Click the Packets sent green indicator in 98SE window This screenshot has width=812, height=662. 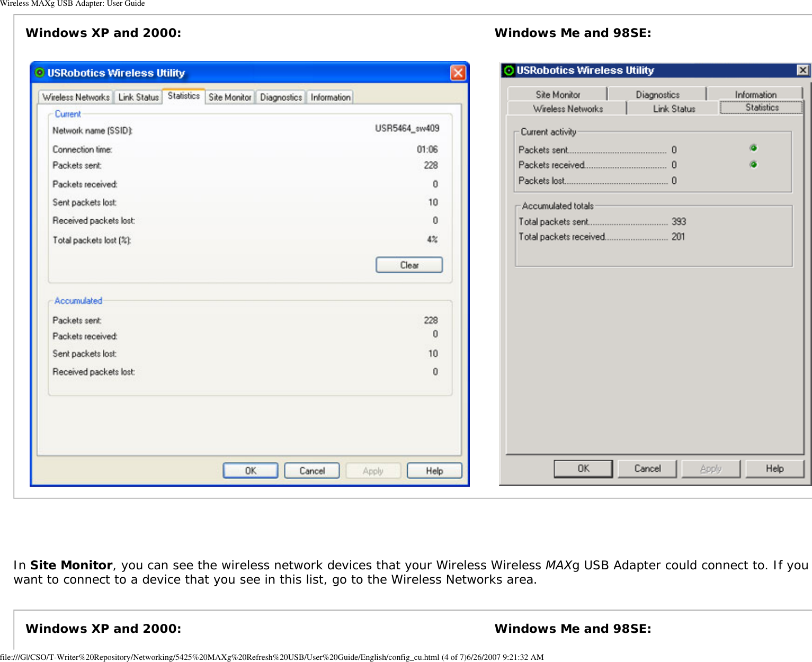pyautogui.click(x=753, y=148)
